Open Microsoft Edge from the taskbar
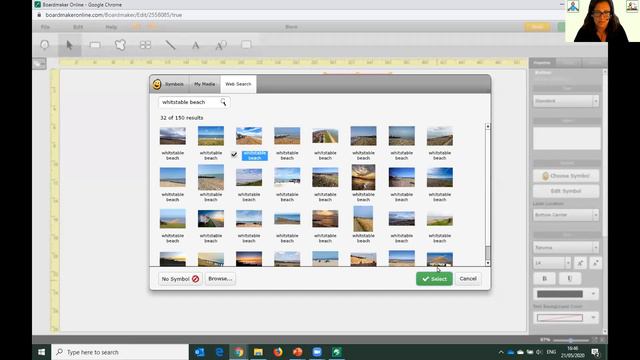 [219, 352]
